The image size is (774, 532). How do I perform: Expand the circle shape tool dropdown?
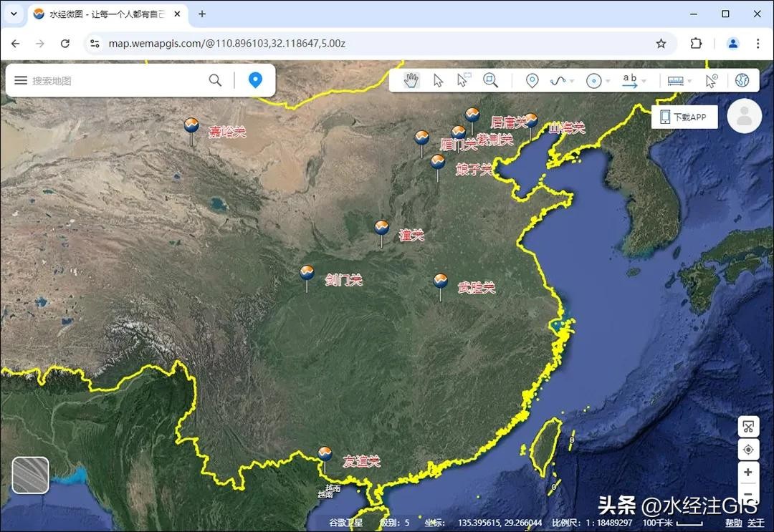click(x=608, y=82)
